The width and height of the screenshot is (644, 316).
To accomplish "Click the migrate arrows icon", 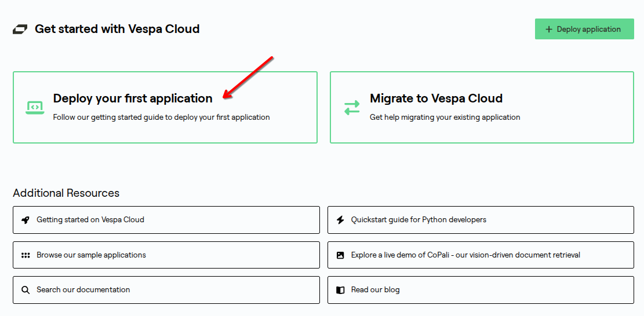I will pos(352,108).
